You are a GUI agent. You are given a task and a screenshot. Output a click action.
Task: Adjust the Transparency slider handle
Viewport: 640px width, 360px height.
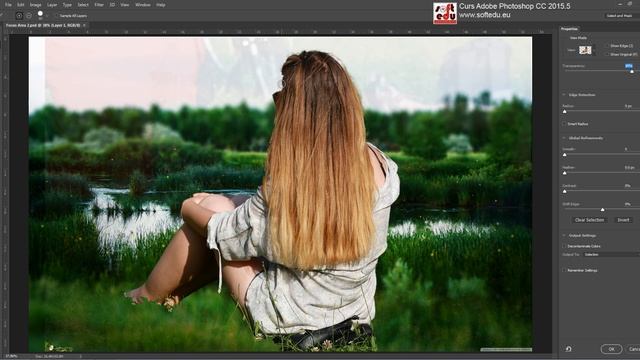(632, 71)
